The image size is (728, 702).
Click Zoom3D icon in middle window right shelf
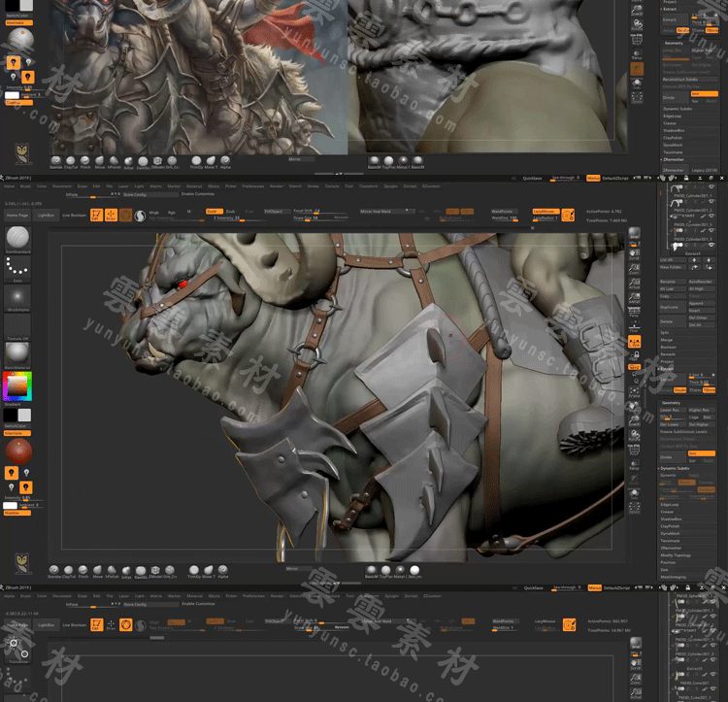click(x=634, y=420)
